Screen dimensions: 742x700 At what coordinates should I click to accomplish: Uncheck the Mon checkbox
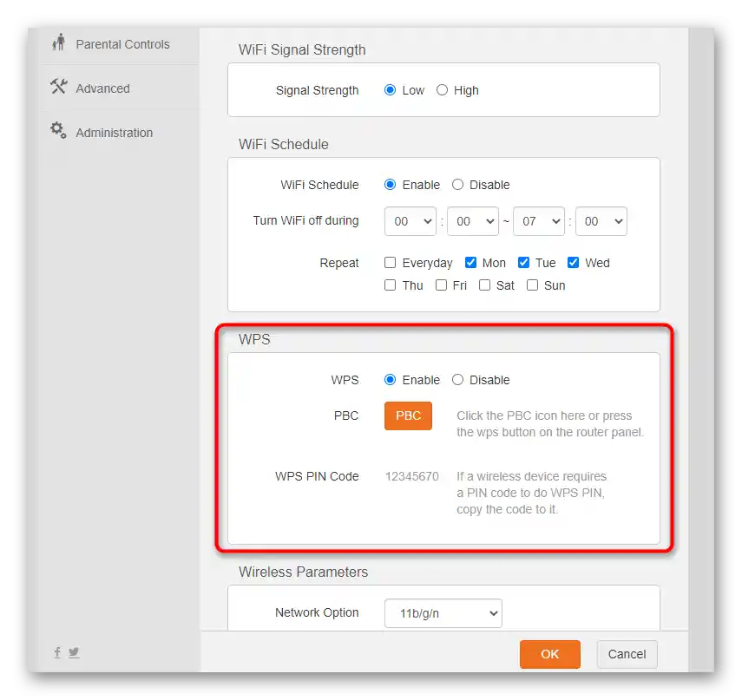point(470,263)
